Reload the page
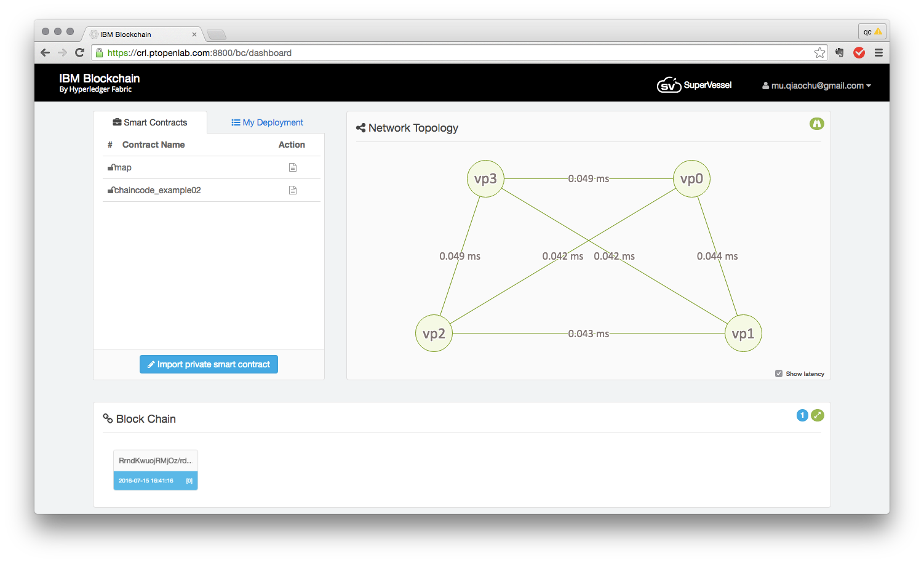Viewport: 924px width, 563px height. click(79, 52)
